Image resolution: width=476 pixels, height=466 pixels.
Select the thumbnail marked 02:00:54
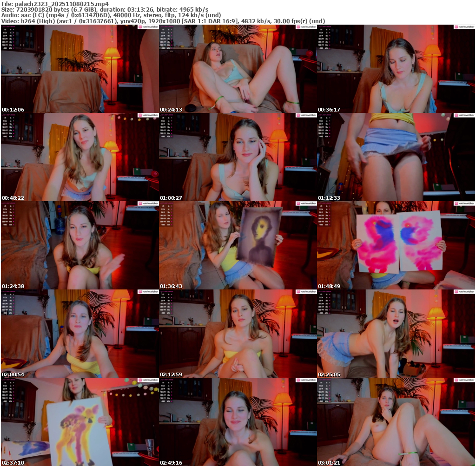tap(79, 334)
